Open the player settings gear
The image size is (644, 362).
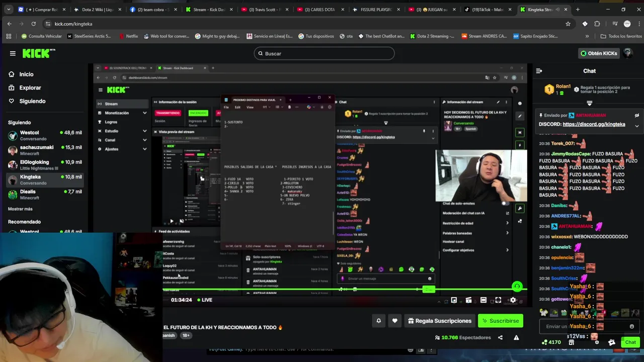(513, 300)
